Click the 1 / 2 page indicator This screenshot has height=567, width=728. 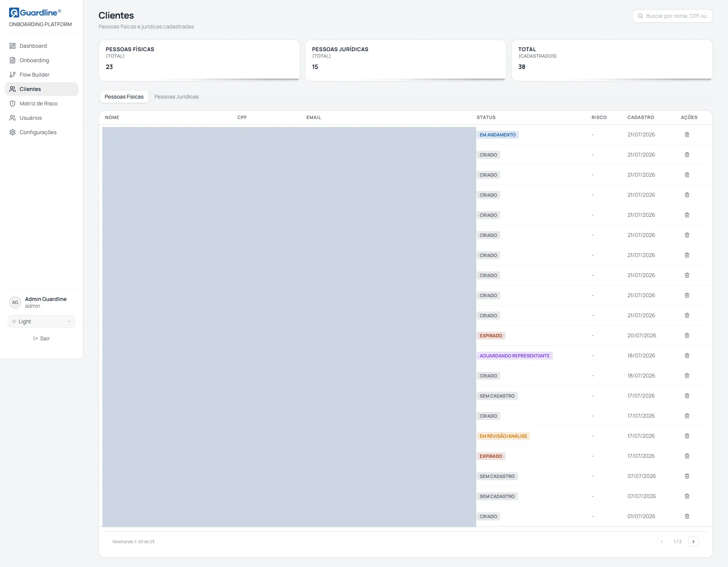[x=678, y=542]
